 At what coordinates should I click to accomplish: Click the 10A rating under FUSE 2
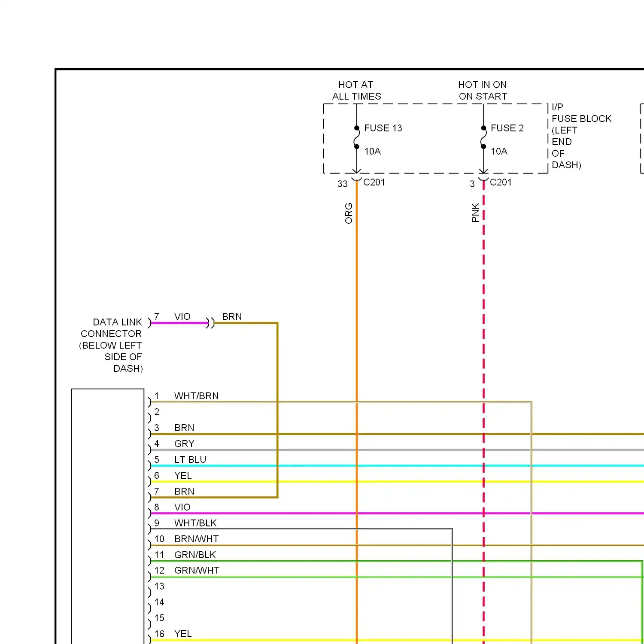point(499,151)
